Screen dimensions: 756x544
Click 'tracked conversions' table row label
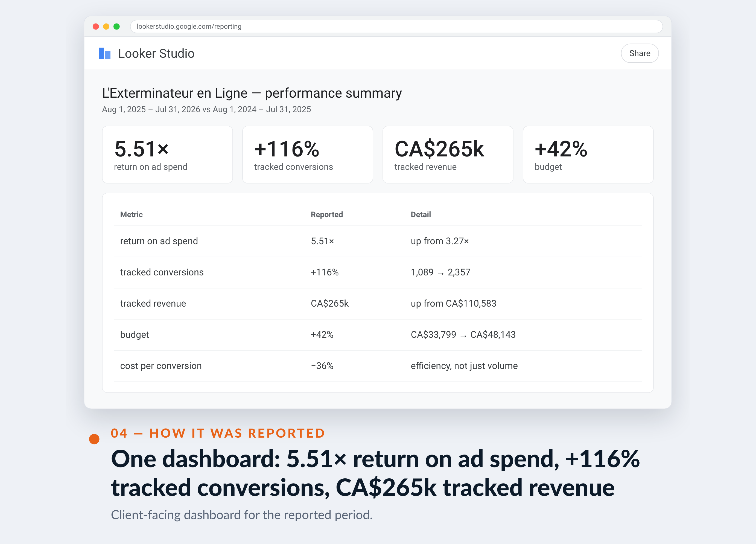(x=162, y=272)
